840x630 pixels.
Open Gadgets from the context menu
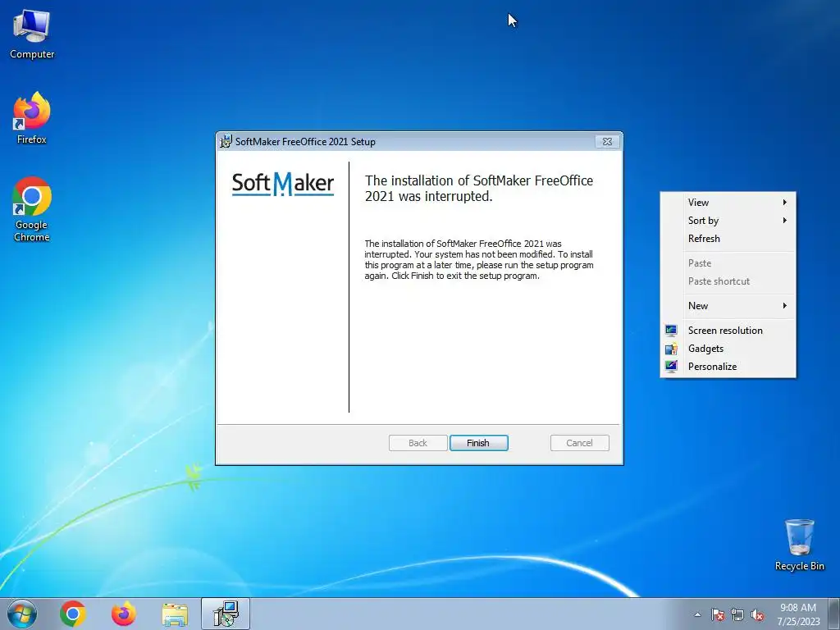(728, 349)
